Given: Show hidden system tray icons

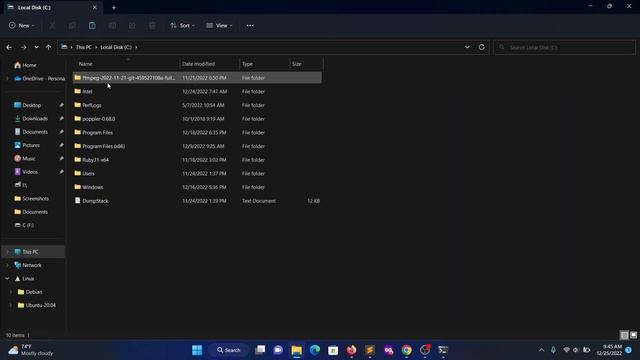Looking at the screenshot, I should pos(541,350).
